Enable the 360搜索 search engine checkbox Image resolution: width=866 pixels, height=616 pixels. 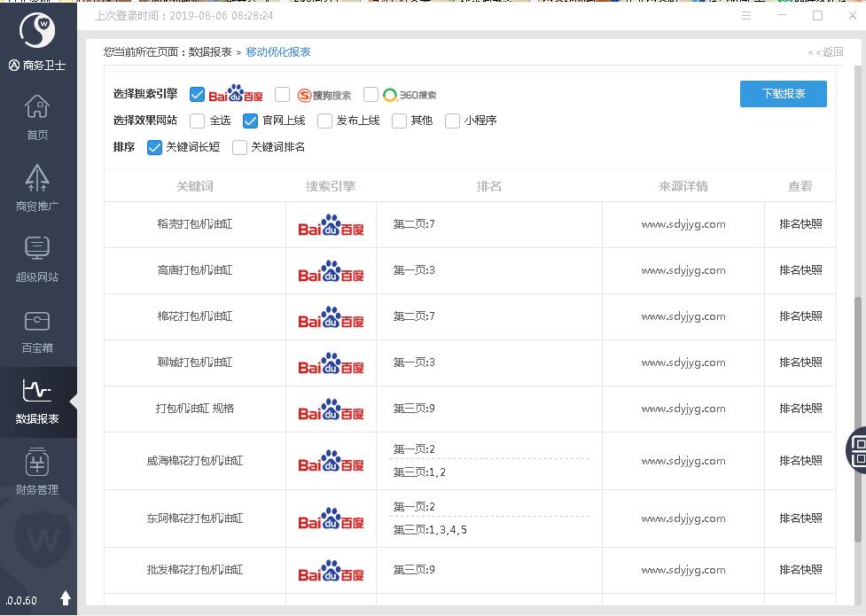coord(371,95)
